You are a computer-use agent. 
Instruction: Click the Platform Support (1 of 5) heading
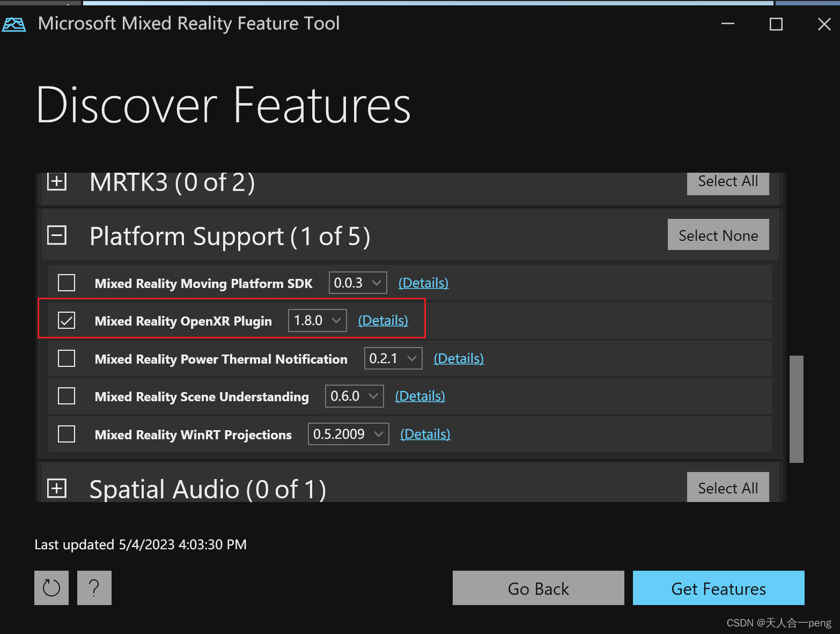click(230, 236)
